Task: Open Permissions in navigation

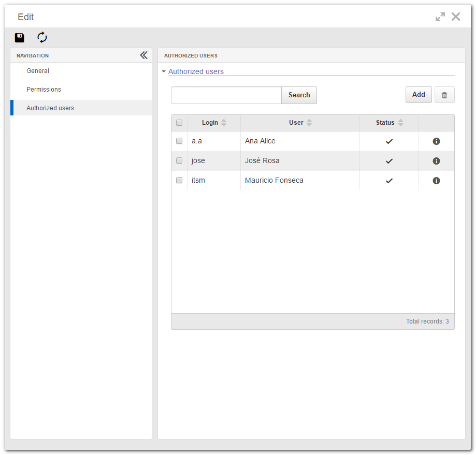Action: (x=81, y=89)
